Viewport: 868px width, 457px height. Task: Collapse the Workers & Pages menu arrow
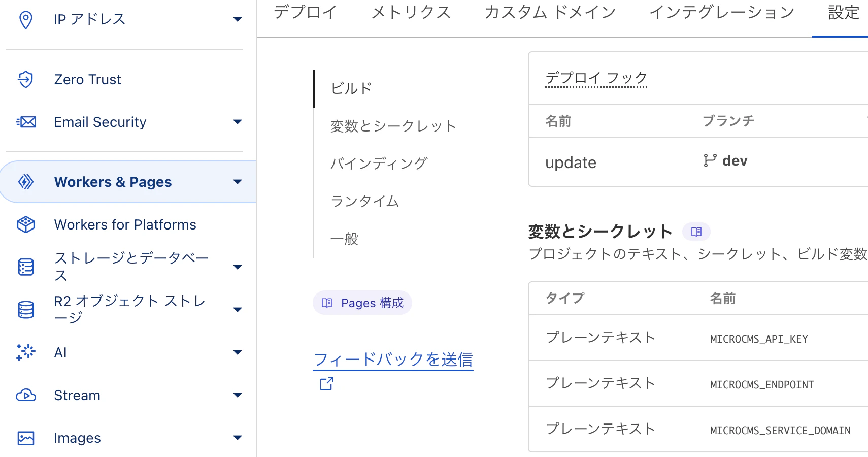[x=237, y=182]
